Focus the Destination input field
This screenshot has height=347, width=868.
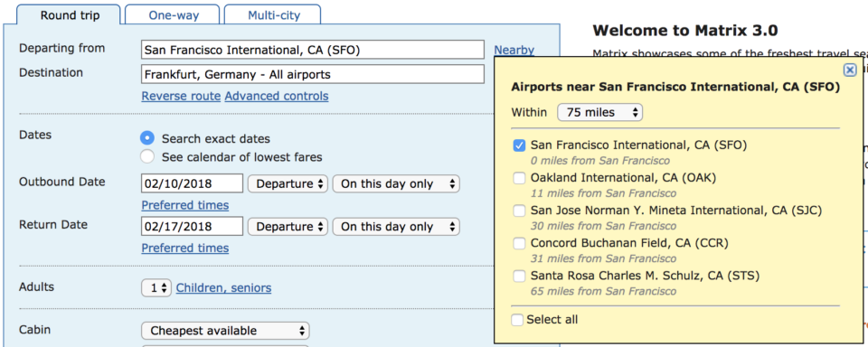click(x=312, y=74)
